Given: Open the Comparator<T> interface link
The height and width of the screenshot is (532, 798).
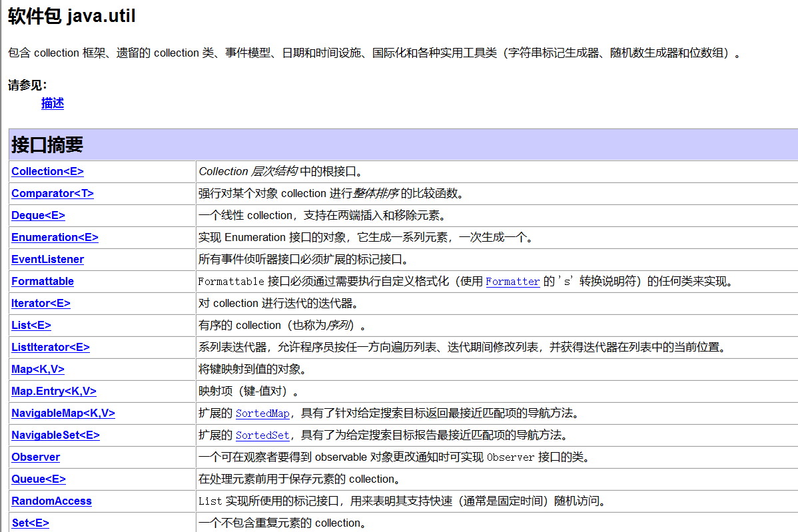Looking at the screenshot, I should pos(53,193).
